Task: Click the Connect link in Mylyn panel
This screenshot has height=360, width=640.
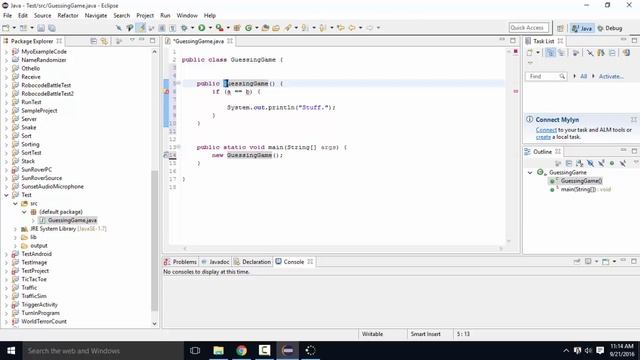Action: click(546, 130)
